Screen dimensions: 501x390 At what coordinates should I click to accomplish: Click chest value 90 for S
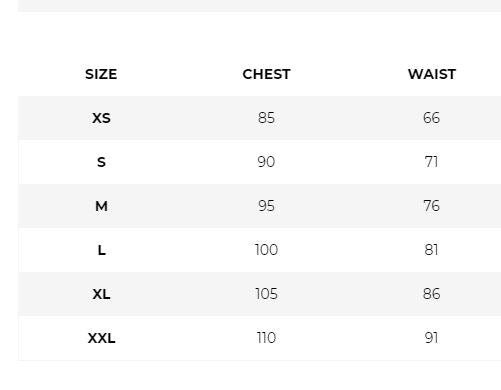point(266,162)
